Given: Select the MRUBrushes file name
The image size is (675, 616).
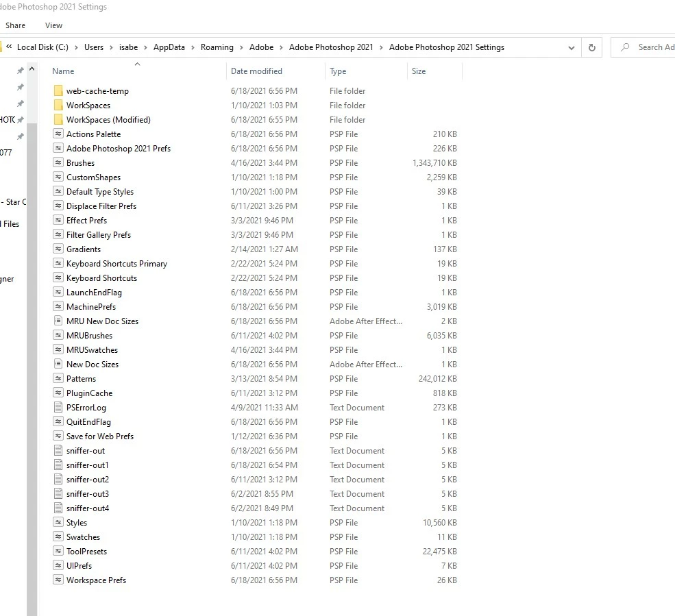Looking at the screenshot, I should click(x=89, y=335).
